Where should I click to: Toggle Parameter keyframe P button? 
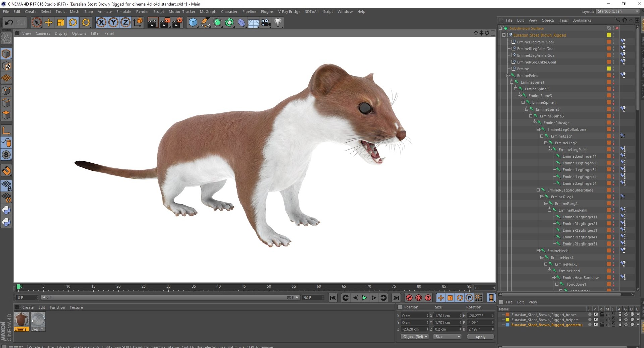point(469,298)
